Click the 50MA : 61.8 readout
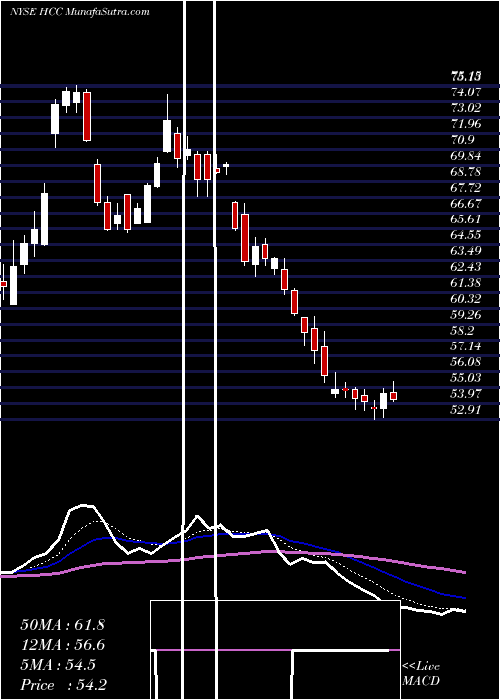The height and width of the screenshot is (700, 500). [62, 625]
